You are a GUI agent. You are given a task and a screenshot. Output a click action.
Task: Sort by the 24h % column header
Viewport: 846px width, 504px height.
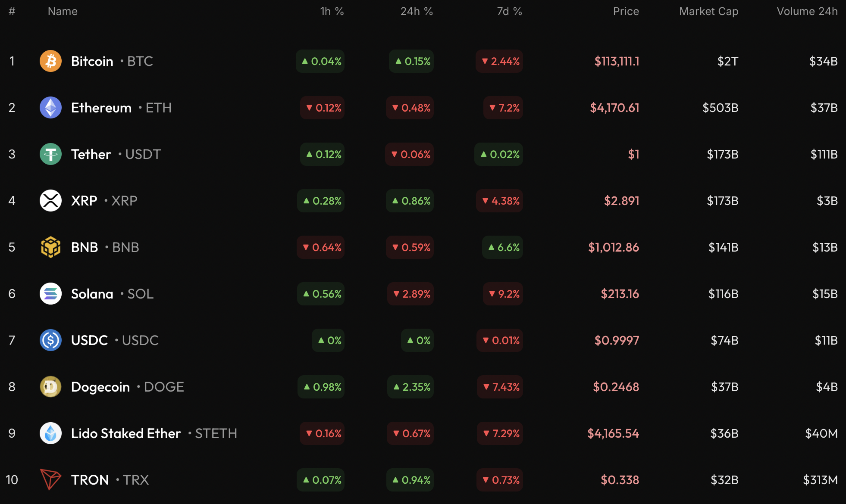click(416, 12)
